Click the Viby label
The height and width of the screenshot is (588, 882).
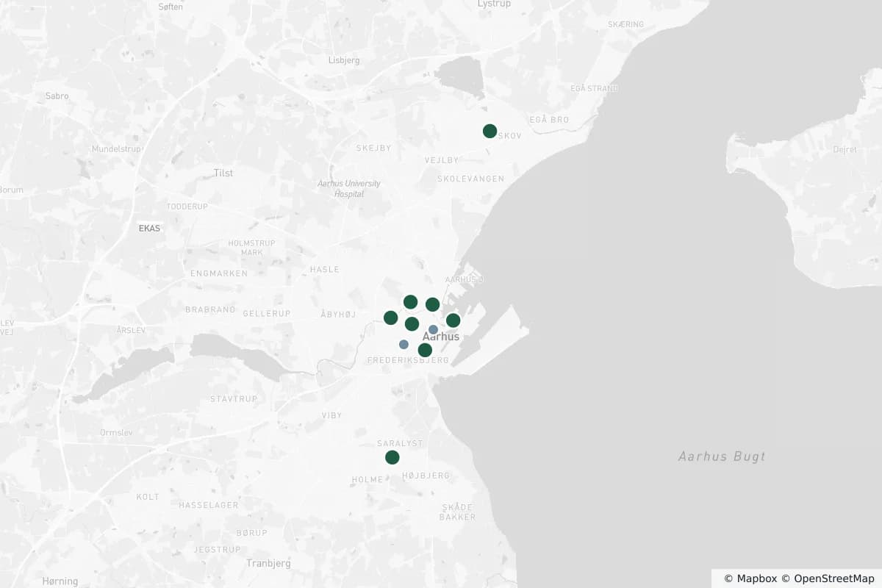[331, 415]
